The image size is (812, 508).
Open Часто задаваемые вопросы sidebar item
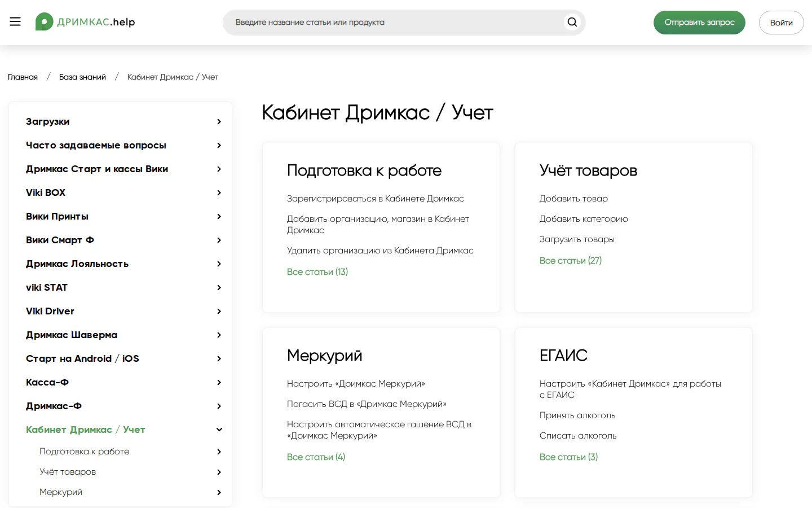tap(96, 145)
